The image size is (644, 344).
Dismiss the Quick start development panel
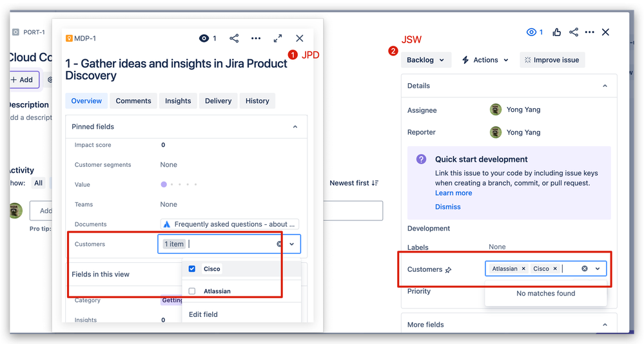(x=447, y=207)
